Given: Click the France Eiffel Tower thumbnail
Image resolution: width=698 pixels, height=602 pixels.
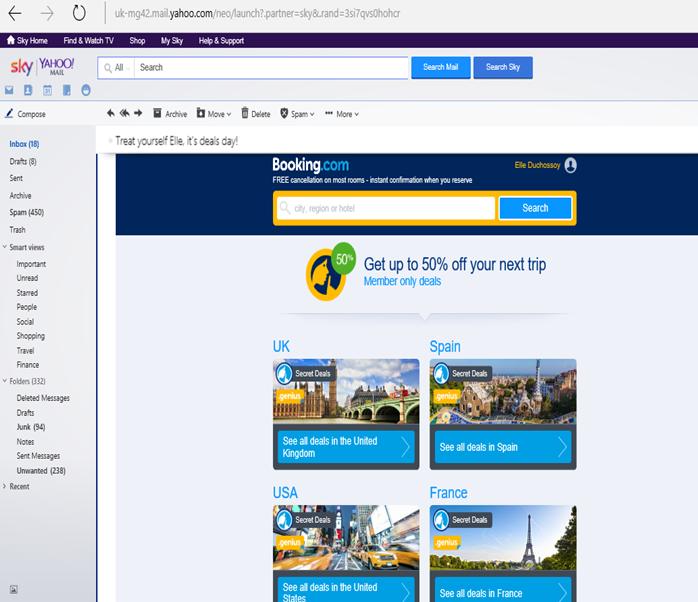Looking at the screenshot, I should [503, 537].
